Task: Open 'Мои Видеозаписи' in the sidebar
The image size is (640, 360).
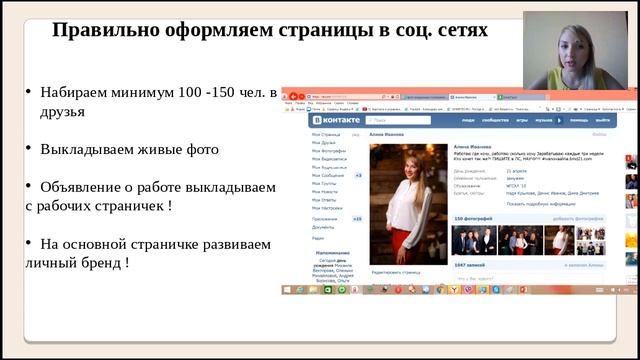Action: (x=329, y=159)
